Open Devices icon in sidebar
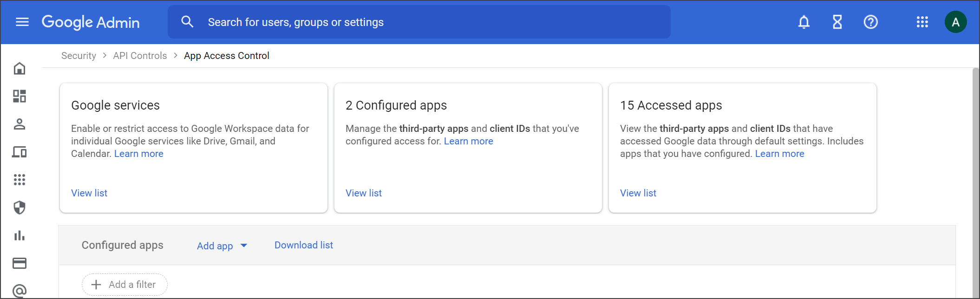980x299 pixels. pyautogui.click(x=20, y=152)
